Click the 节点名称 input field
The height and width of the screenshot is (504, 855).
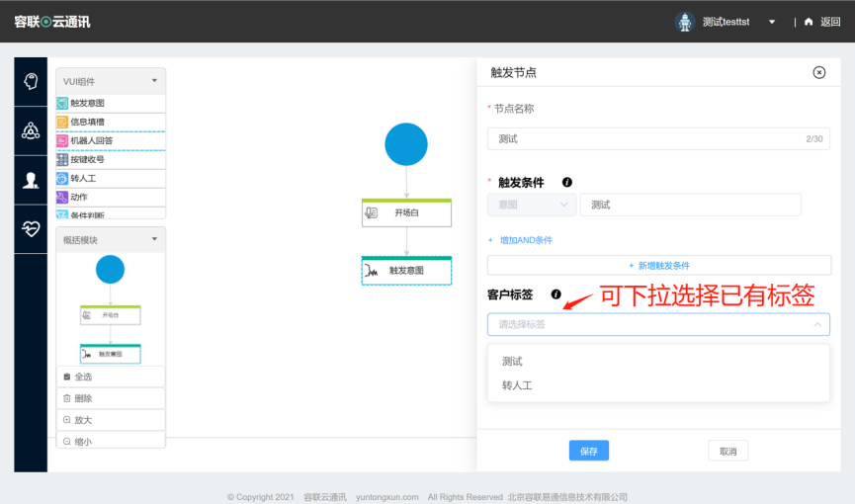click(658, 139)
